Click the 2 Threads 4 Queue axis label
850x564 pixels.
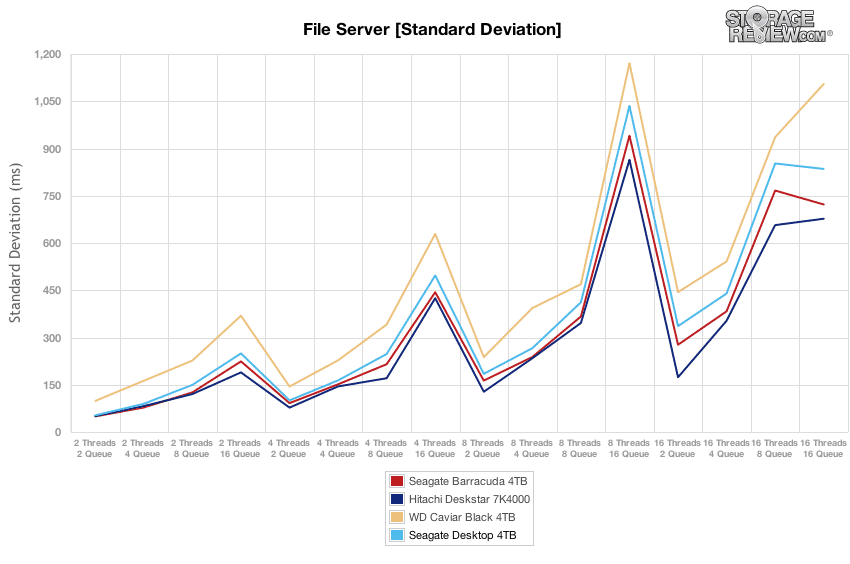coord(143,448)
